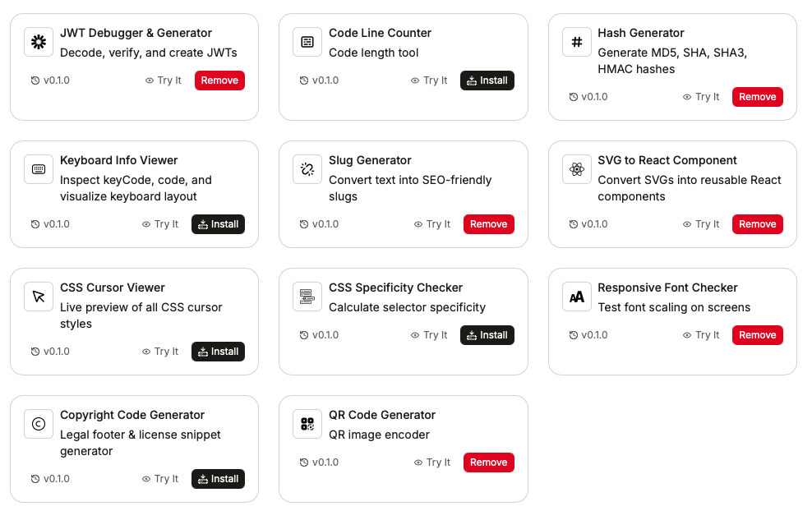Click the Keyboard Info Viewer keyboard icon
The image size is (812, 520).
38,169
